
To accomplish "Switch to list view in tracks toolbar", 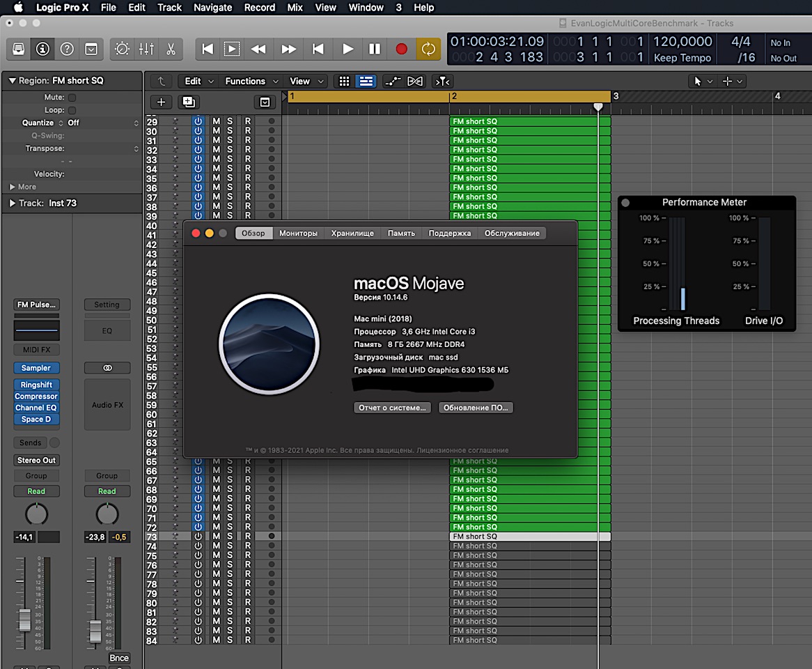I will 366,81.
